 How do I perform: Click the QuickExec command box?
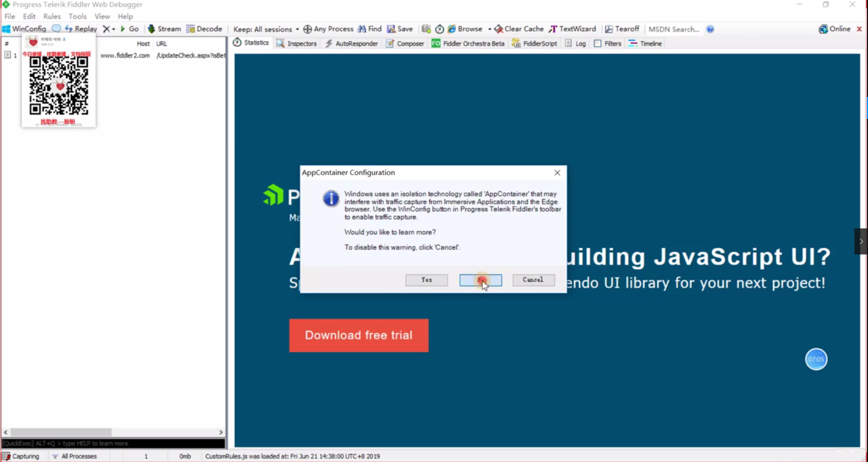click(113, 443)
